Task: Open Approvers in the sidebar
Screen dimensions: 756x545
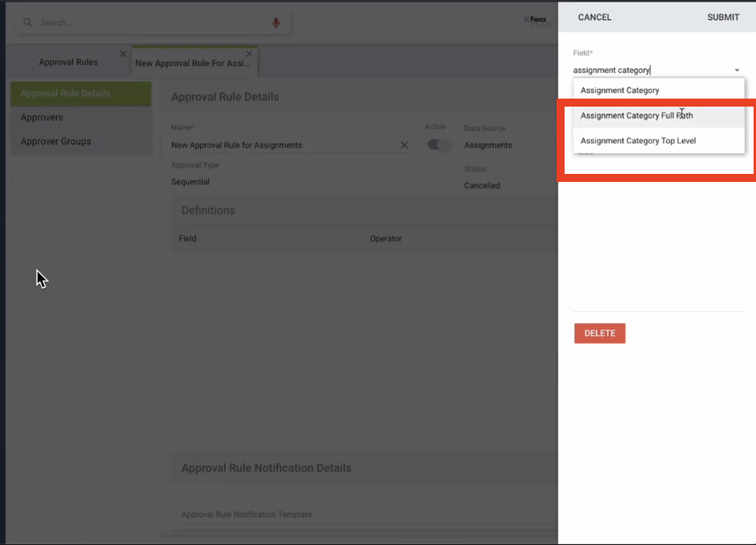Action: click(x=42, y=118)
